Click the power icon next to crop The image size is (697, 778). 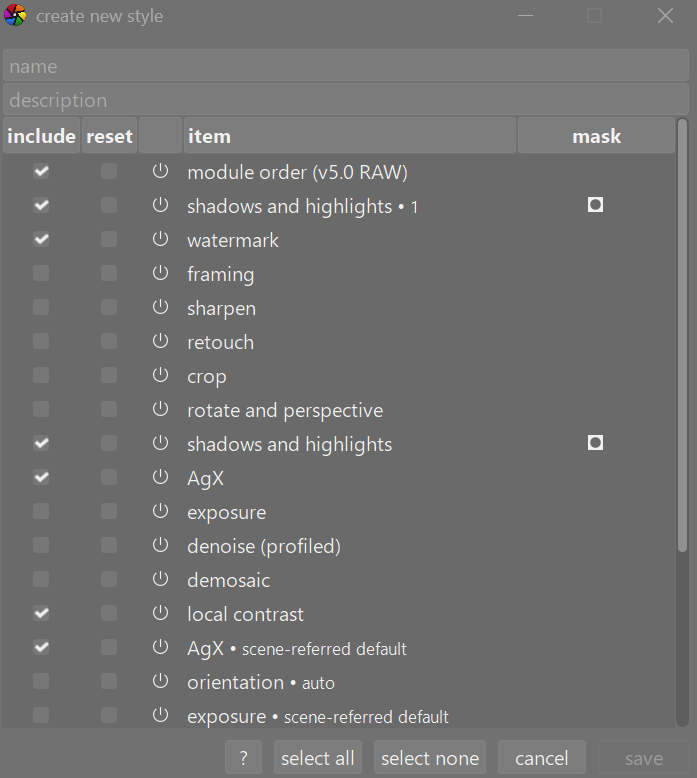click(x=160, y=376)
